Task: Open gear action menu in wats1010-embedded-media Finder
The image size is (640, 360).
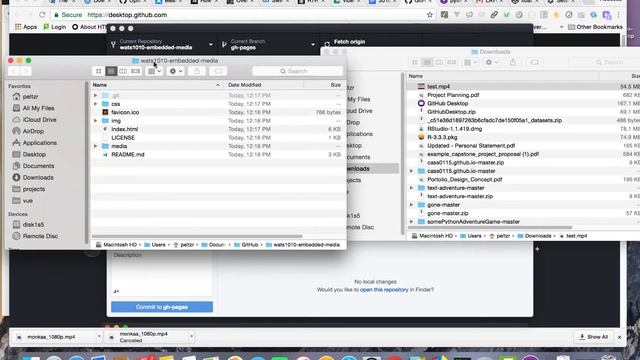Action: (x=176, y=71)
